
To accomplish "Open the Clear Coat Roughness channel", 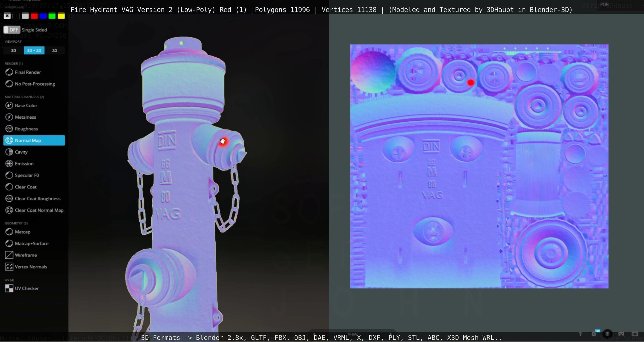I will click(x=34, y=198).
